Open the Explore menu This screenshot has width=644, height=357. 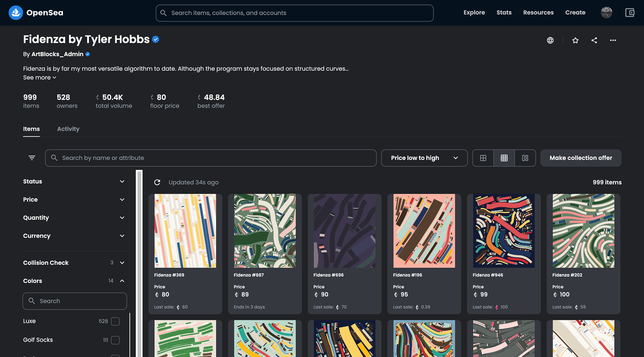(x=474, y=13)
